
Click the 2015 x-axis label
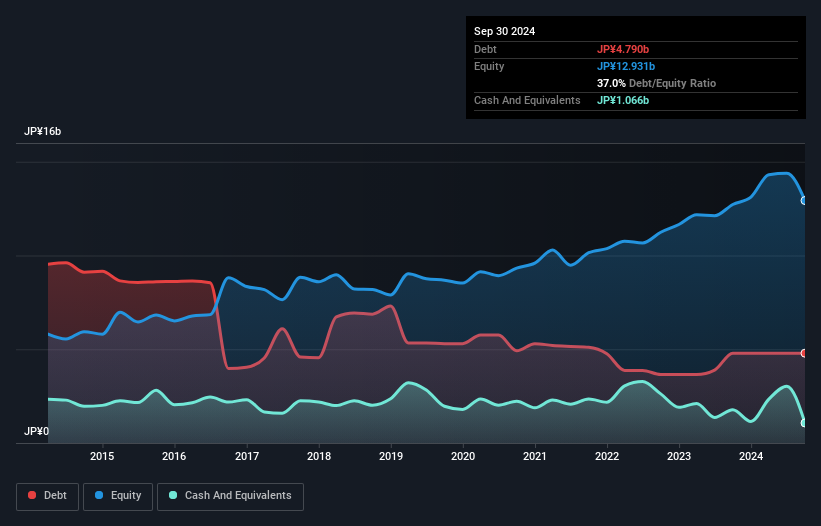[x=102, y=456]
